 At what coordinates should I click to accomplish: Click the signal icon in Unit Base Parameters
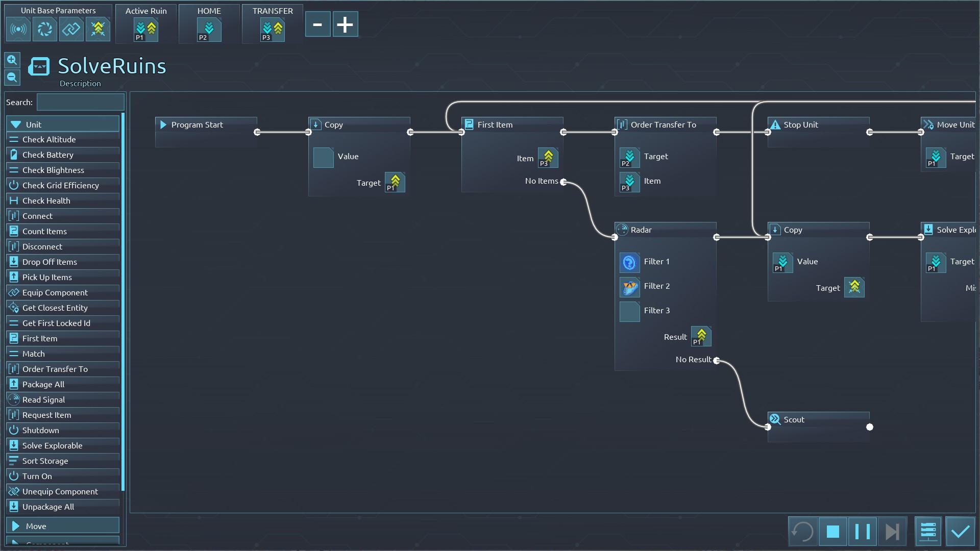18,29
